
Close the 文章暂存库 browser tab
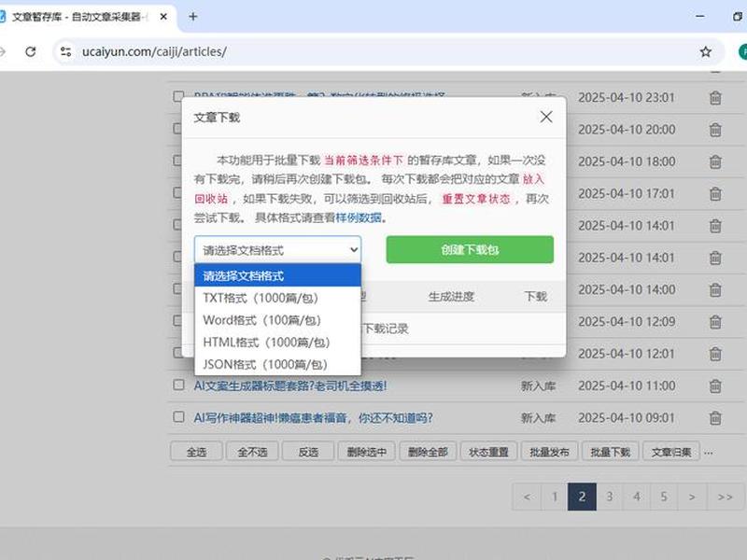163,17
